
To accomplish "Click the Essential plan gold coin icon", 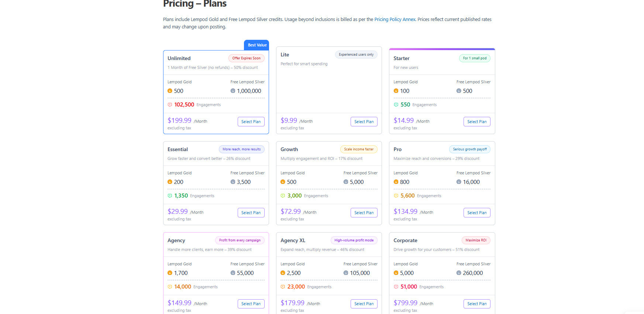I will coord(170,182).
